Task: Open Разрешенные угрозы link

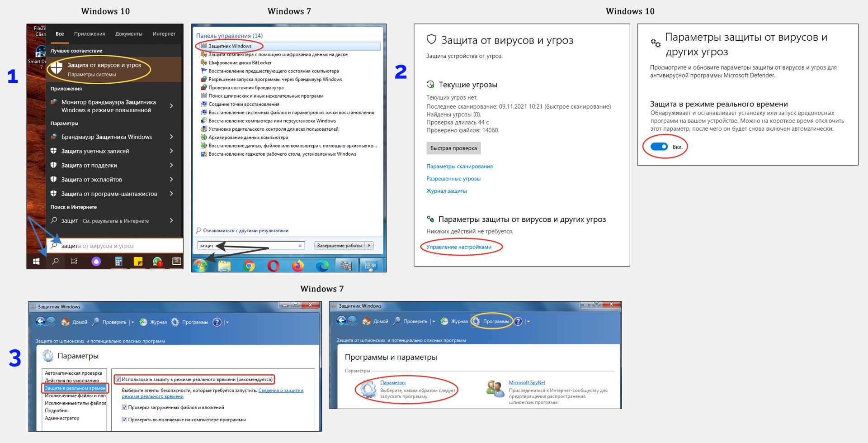Action: point(453,179)
